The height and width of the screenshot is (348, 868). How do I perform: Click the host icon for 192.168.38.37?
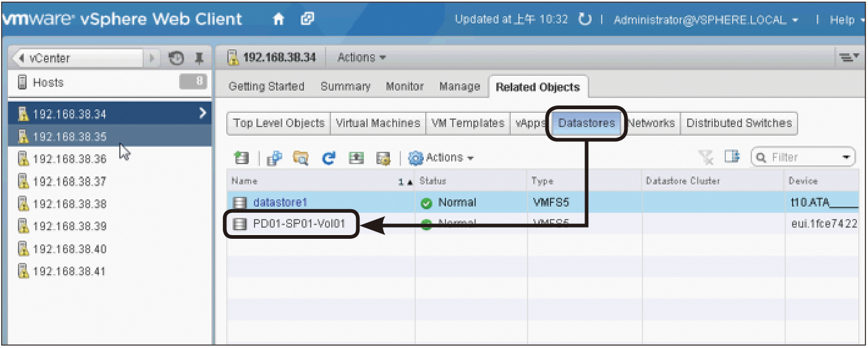23,181
